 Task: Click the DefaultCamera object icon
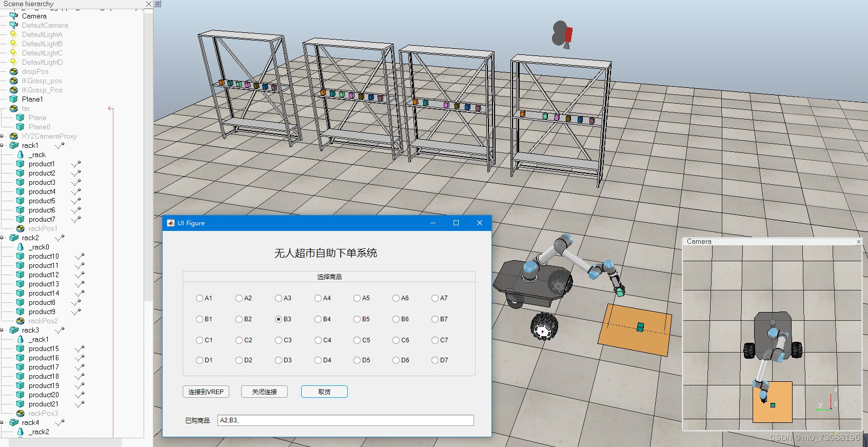[14, 25]
